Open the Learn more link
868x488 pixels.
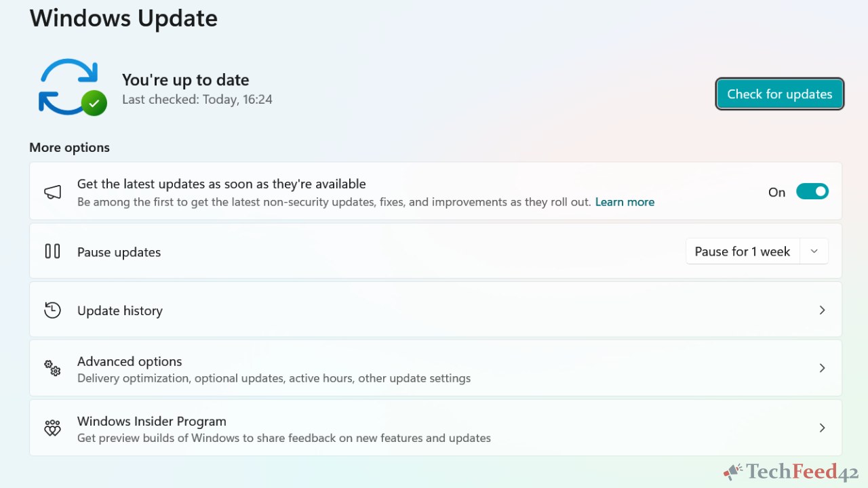click(625, 202)
